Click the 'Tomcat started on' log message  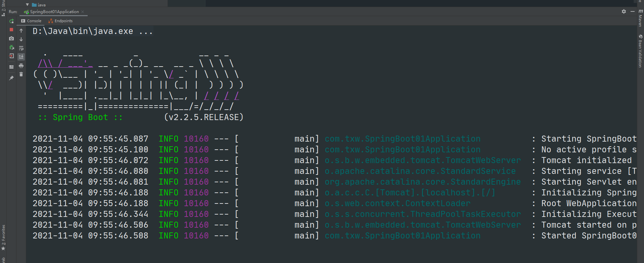(589, 225)
